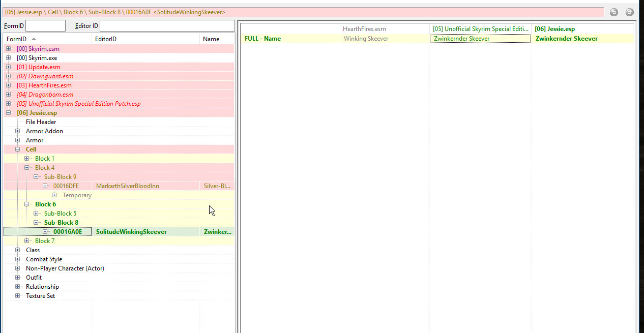Screen dimensions: 644x333
Task: Expand the Dawnguard.esm plugin node
Action: click(x=9, y=76)
